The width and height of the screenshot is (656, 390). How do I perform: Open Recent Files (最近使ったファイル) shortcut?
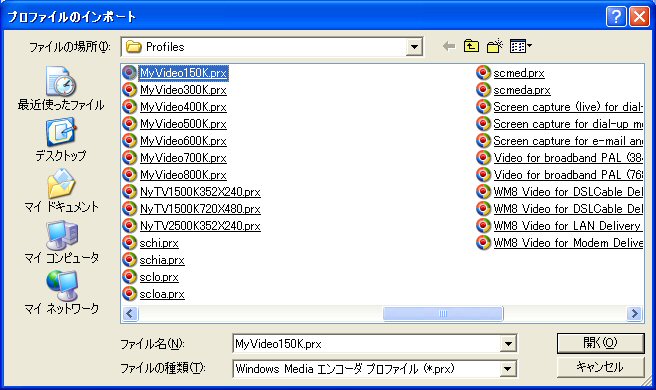pos(61,88)
